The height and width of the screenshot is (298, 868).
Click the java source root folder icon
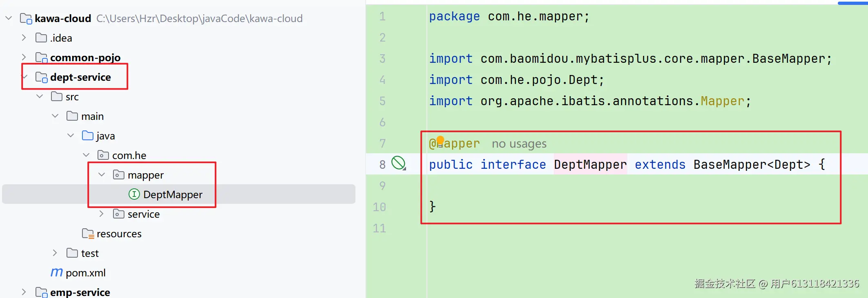point(88,136)
